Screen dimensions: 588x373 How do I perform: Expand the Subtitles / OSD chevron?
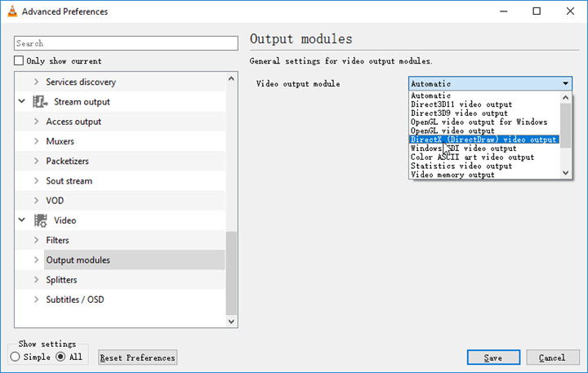[36, 300]
